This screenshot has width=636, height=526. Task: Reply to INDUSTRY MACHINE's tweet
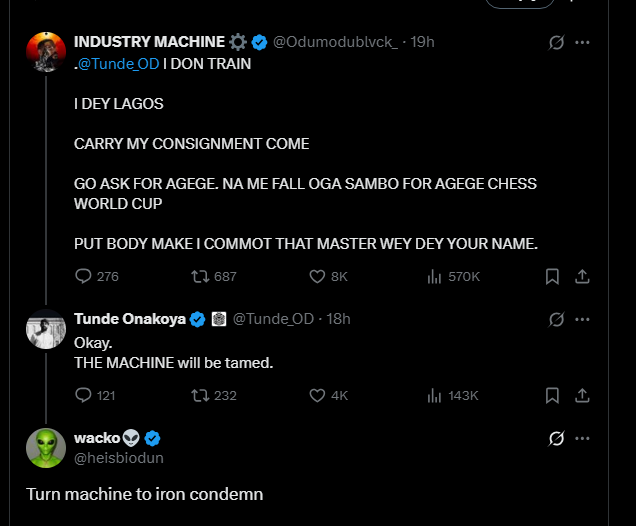point(84,276)
